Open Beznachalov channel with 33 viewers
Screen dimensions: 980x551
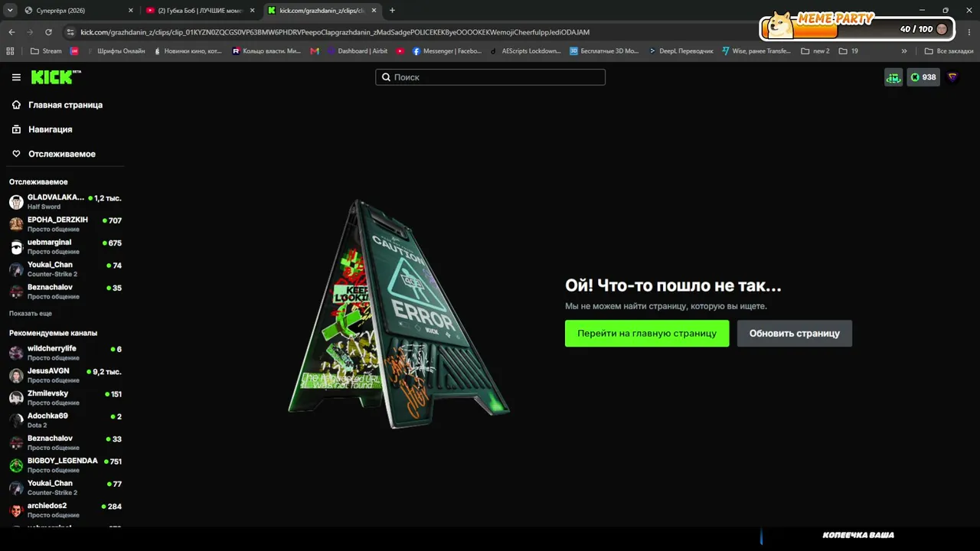click(x=65, y=443)
